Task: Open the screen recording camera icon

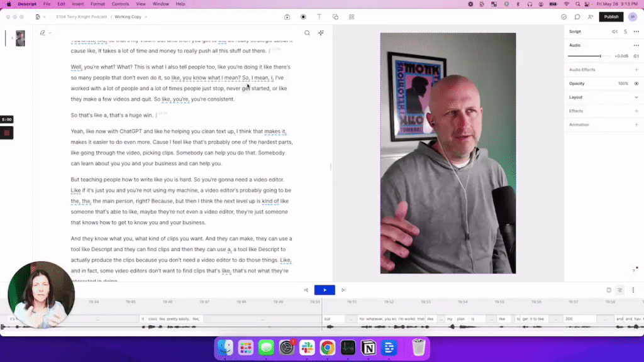Action: (286, 17)
